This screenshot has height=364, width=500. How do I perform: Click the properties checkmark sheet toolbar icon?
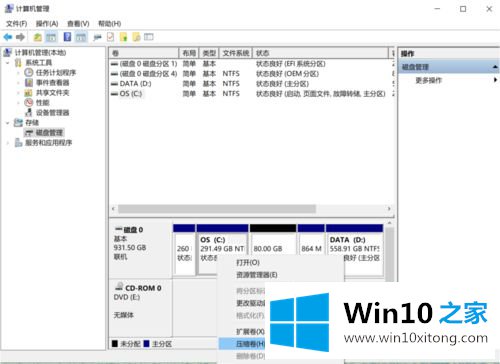[110, 37]
